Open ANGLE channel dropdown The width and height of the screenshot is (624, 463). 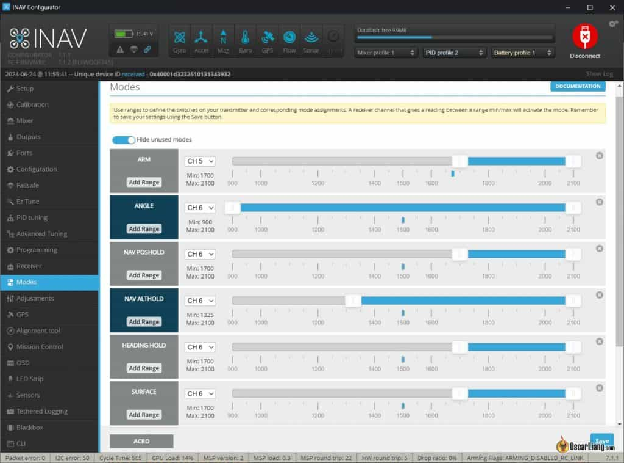point(200,208)
